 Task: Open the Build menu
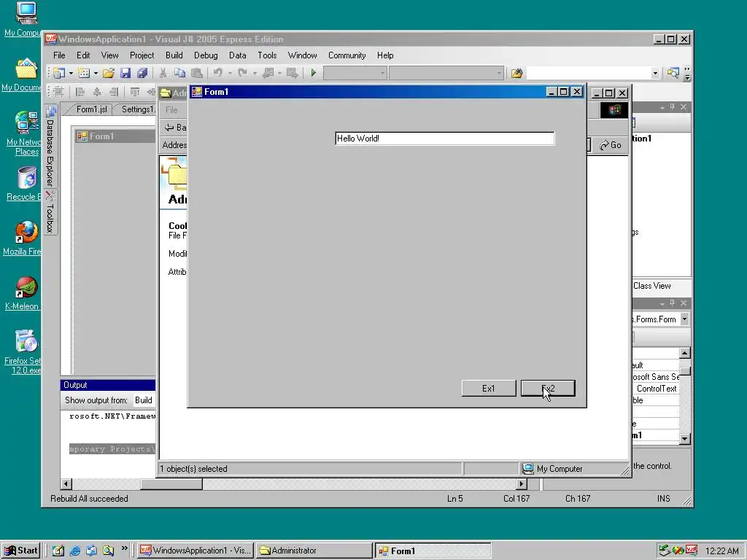click(174, 55)
